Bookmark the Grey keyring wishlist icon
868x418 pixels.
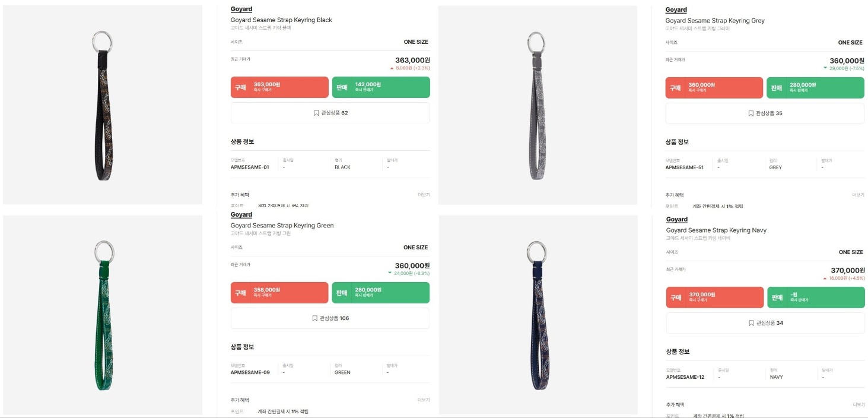coord(751,113)
